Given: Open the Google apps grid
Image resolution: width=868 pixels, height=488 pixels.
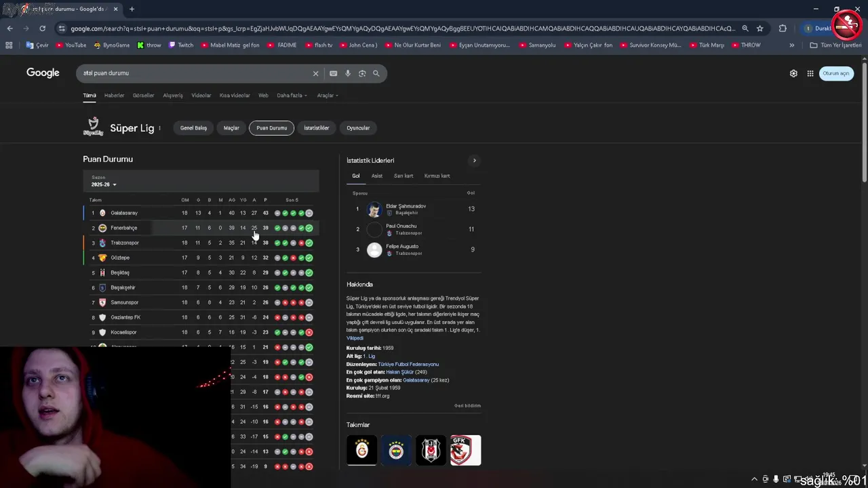Looking at the screenshot, I should click(x=810, y=73).
